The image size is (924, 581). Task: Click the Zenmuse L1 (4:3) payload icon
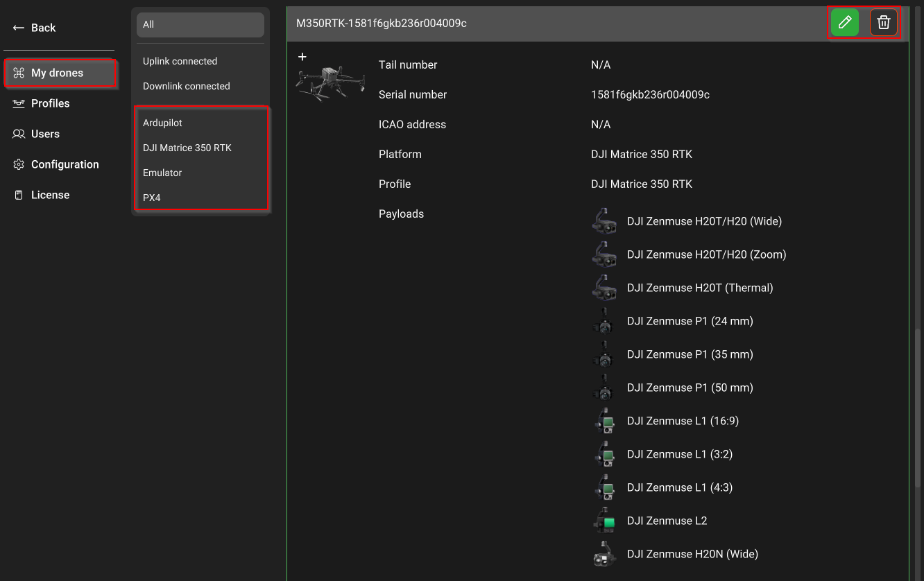tap(604, 487)
